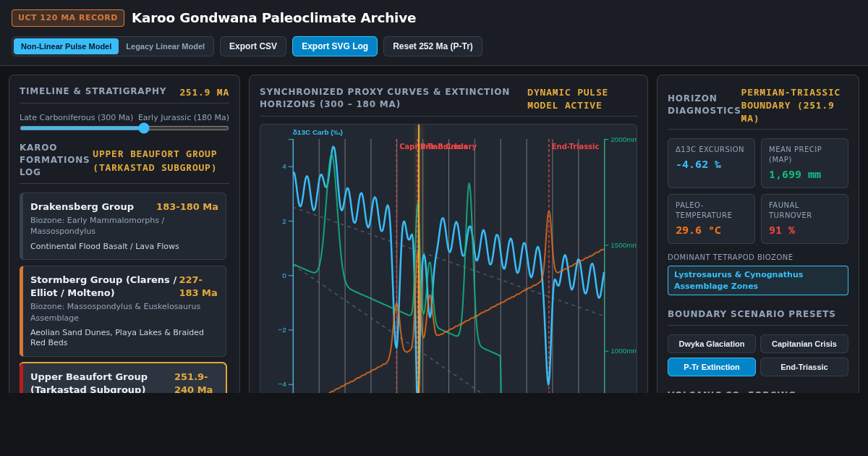Apply Capitanian Crisis scenario preset
Image resolution: width=868 pixels, height=456 pixels.
(804, 344)
